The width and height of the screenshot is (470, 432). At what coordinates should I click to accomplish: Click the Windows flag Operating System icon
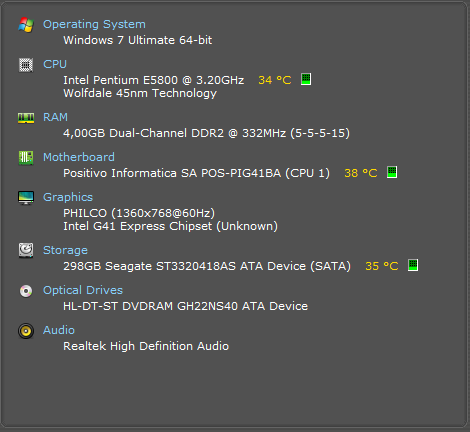(26, 25)
